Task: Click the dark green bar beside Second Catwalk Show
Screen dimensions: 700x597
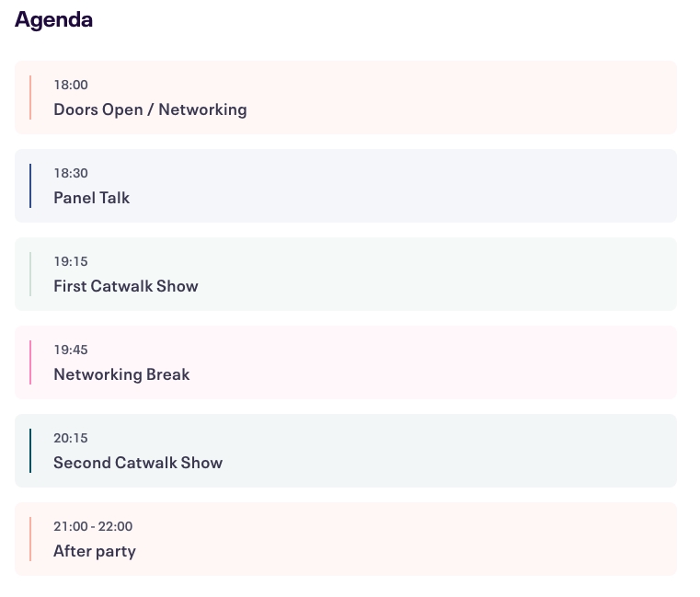Action: coord(30,451)
